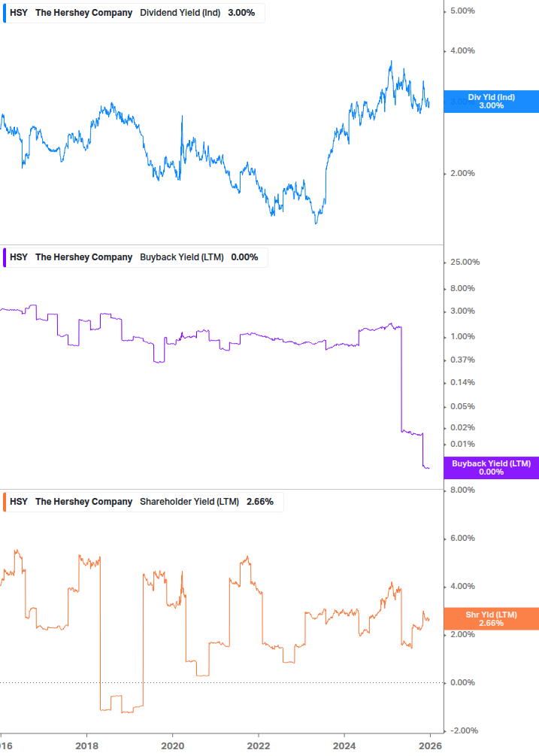
Task: Click The Hershey Company name in the shareholder yield legend
Action: 83,502
